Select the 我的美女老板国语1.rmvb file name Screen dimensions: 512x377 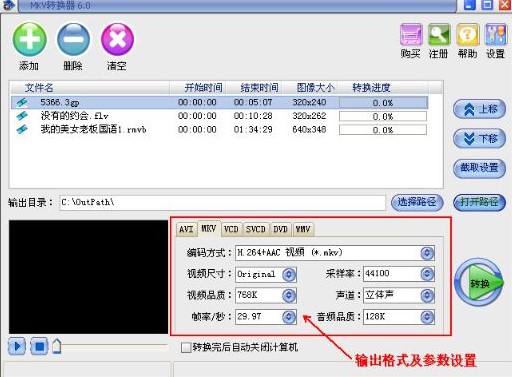tap(93, 129)
